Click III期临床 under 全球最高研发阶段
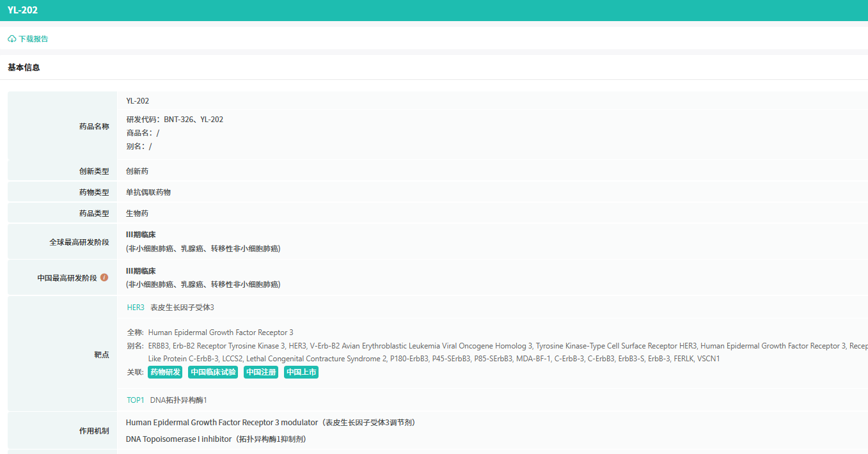 click(141, 235)
